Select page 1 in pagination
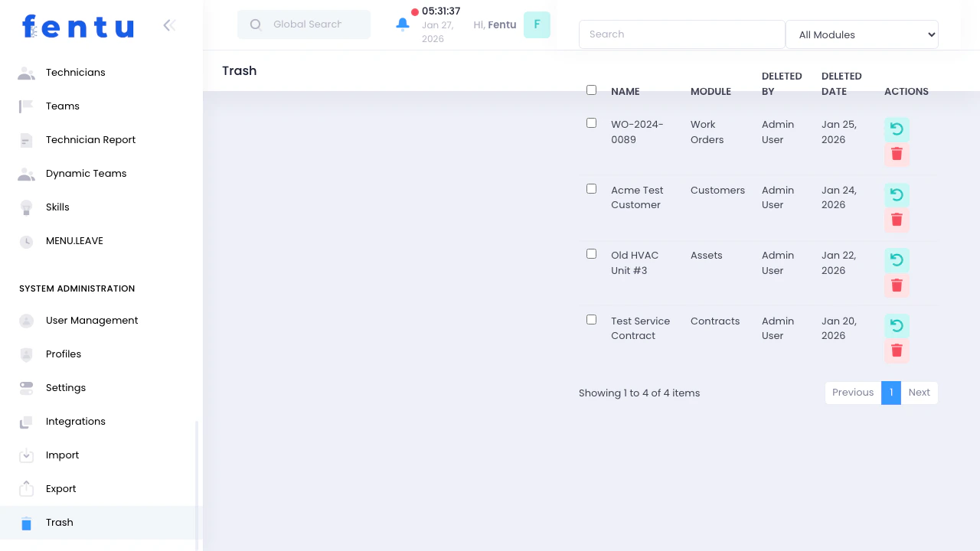Screen dimensions: 980x551 click(891, 393)
